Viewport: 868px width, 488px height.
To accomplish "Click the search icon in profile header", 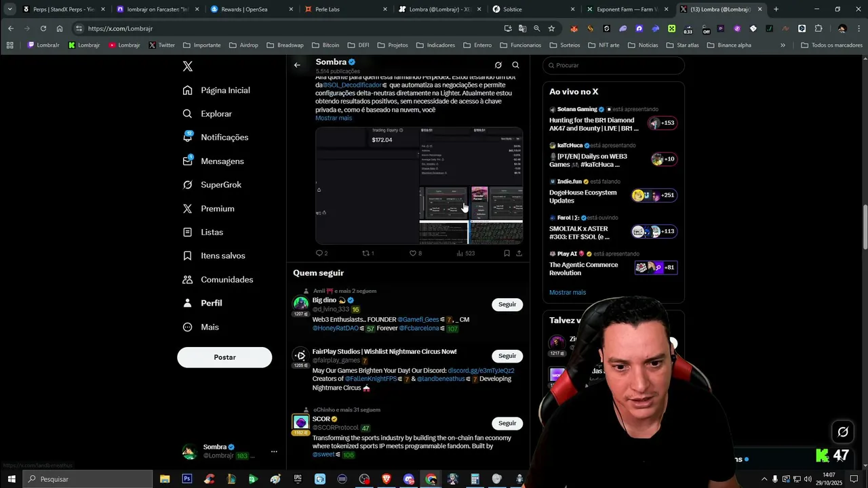I will [515, 65].
